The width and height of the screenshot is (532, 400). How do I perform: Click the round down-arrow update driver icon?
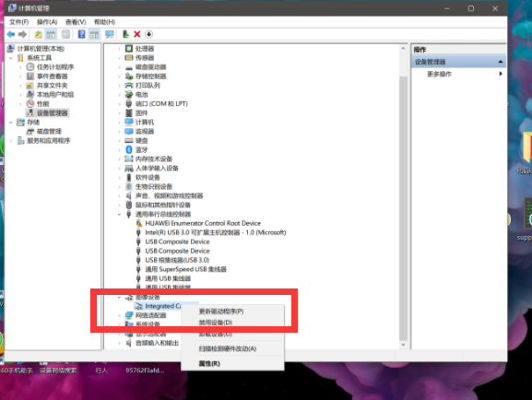click(x=148, y=34)
